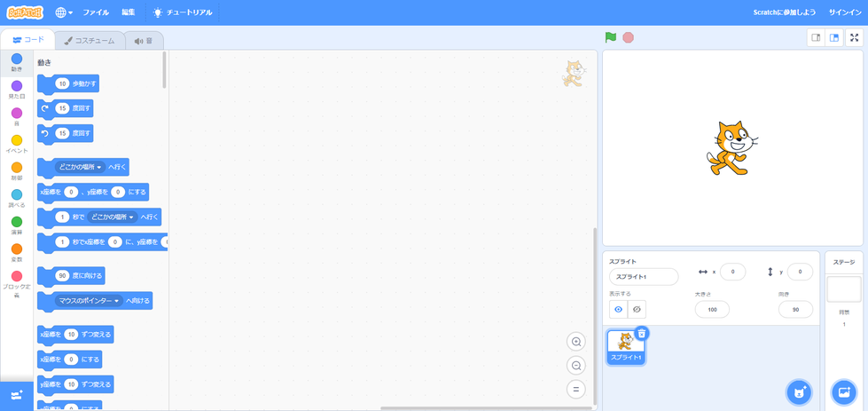Screen dimensions: 868x411
Task: Open どこかの場所 dropdown in へ行く block
Action: tap(81, 166)
